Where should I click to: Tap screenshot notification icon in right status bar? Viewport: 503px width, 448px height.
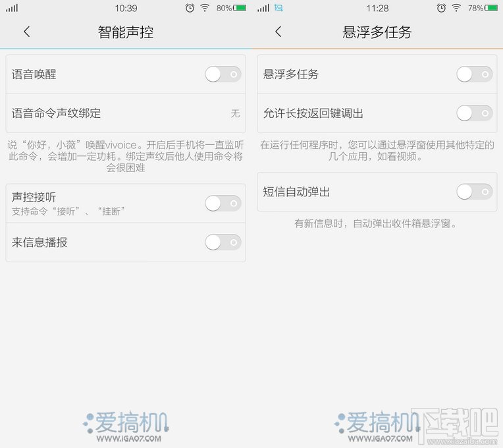tap(278, 8)
